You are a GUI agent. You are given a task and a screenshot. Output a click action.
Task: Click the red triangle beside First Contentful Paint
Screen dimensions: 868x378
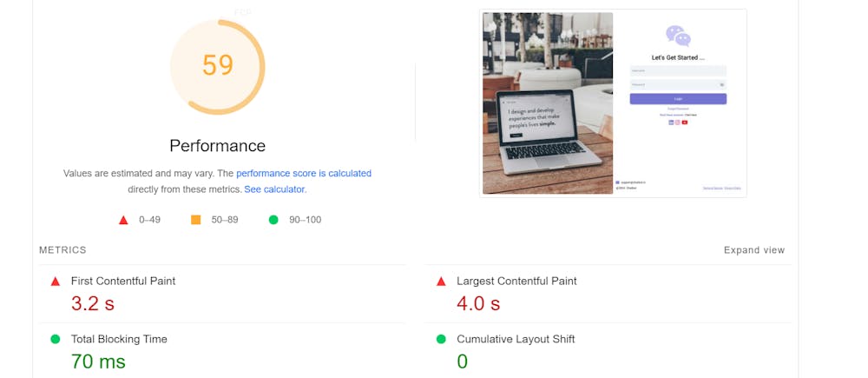(56, 282)
